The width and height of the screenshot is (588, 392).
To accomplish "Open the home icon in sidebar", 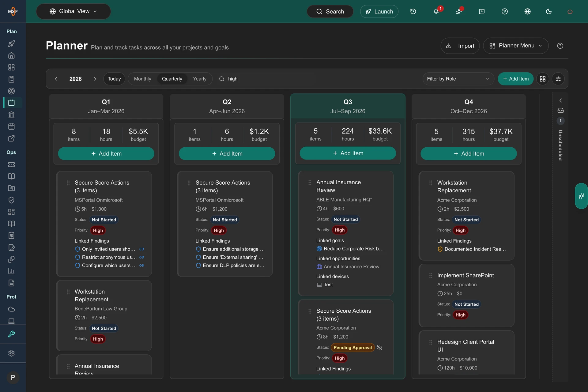I will (x=11, y=55).
